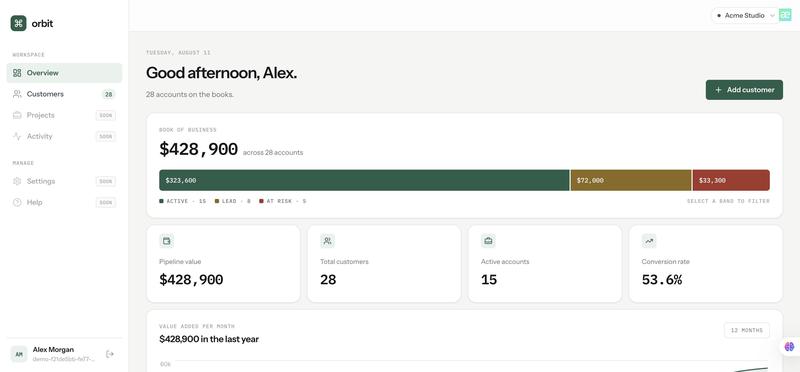Select the Settings sidebar item

pyautogui.click(x=64, y=181)
